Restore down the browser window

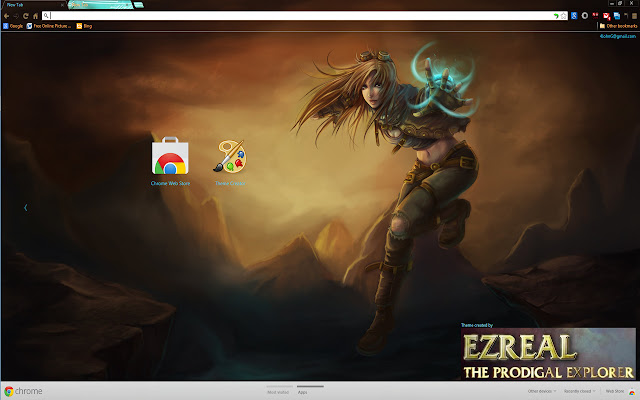620,3
